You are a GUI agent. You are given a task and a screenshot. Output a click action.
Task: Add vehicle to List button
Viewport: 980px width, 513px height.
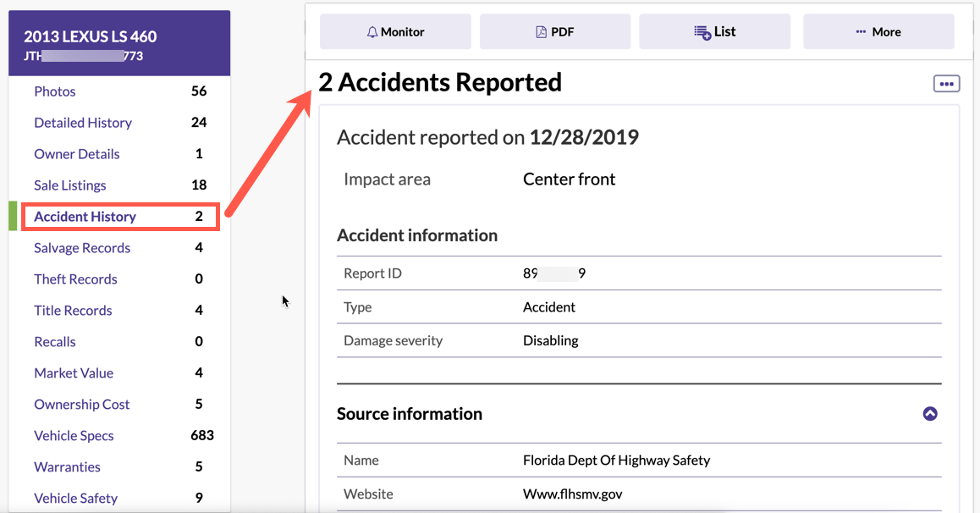pos(714,32)
